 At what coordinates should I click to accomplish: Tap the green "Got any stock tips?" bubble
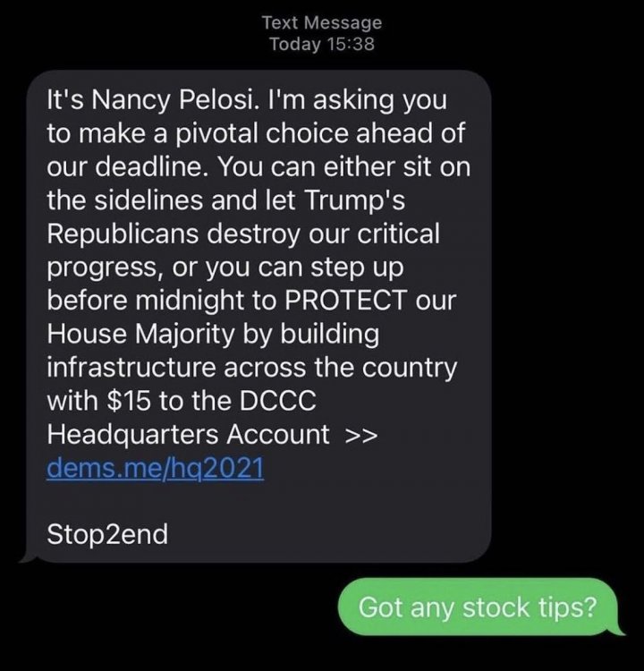point(477,607)
